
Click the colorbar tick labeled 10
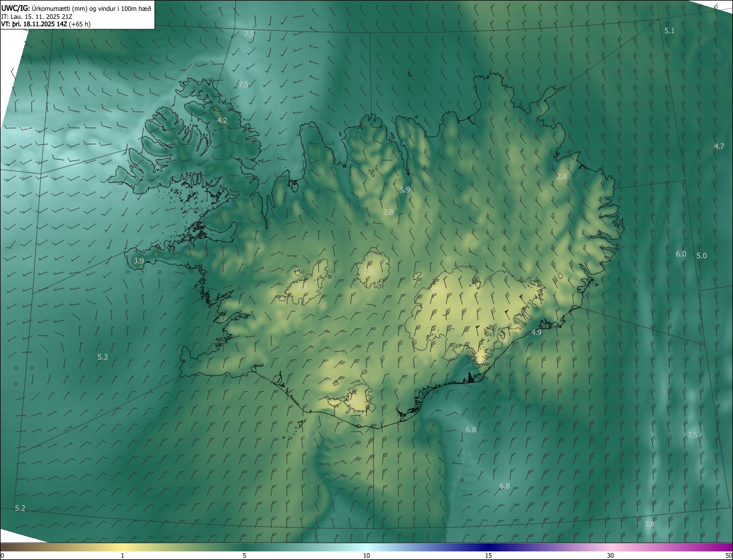tap(366, 555)
